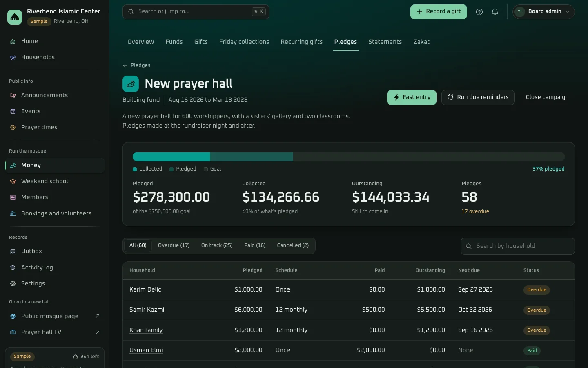Click the Settings gear icon
588x368 pixels.
coord(13,284)
